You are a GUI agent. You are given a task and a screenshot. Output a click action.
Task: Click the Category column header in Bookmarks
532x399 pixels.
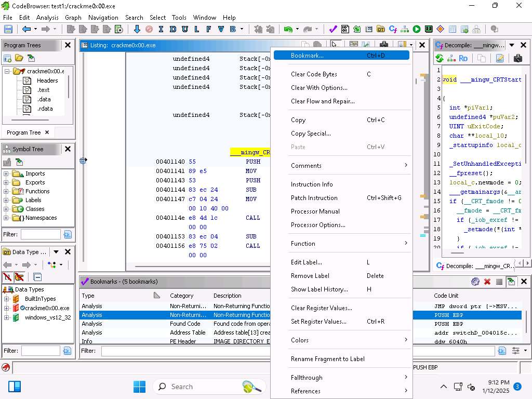click(x=181, y=296)
